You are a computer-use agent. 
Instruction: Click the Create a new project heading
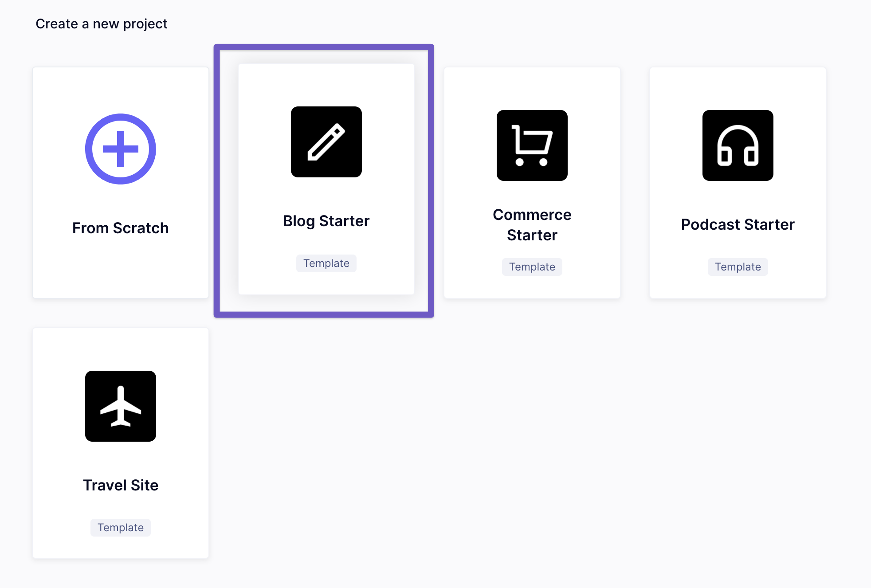[x=102, y=24]
